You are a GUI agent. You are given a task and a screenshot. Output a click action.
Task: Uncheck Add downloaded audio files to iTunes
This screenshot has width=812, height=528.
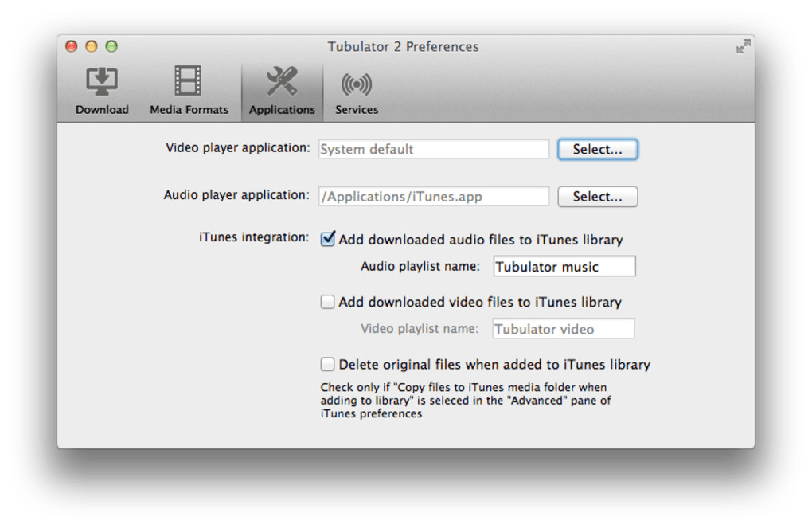[x=327, y=239]
